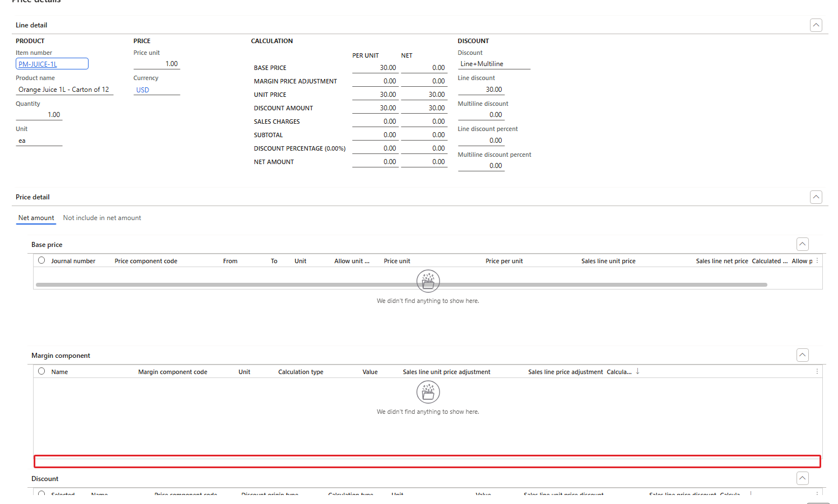Image resolution: width=838 pixels, height=504 pixels.
Task: Select all rows in Base price grid
Action: (41, 260)
